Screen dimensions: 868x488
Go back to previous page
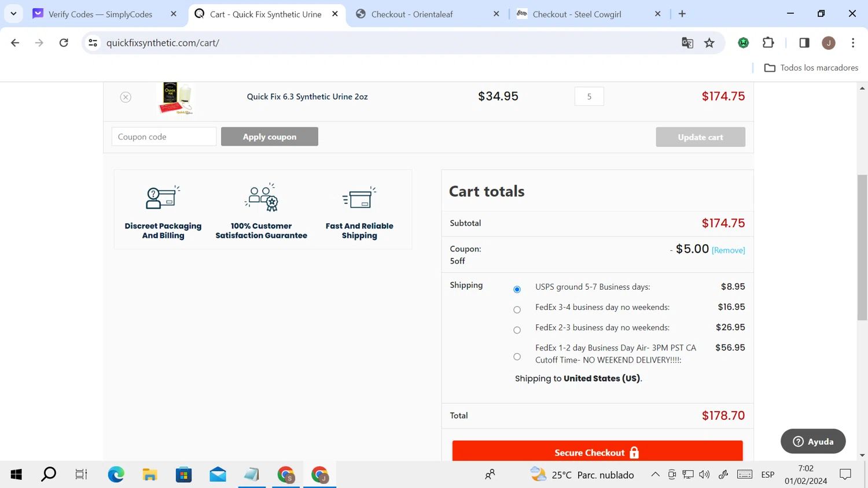click(x=15, y=43)
